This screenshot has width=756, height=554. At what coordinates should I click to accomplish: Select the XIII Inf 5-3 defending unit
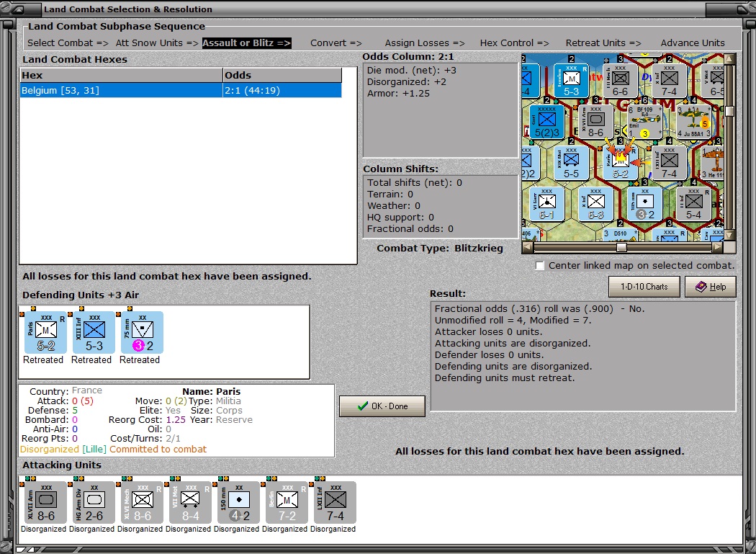click(x=94, y=333)
